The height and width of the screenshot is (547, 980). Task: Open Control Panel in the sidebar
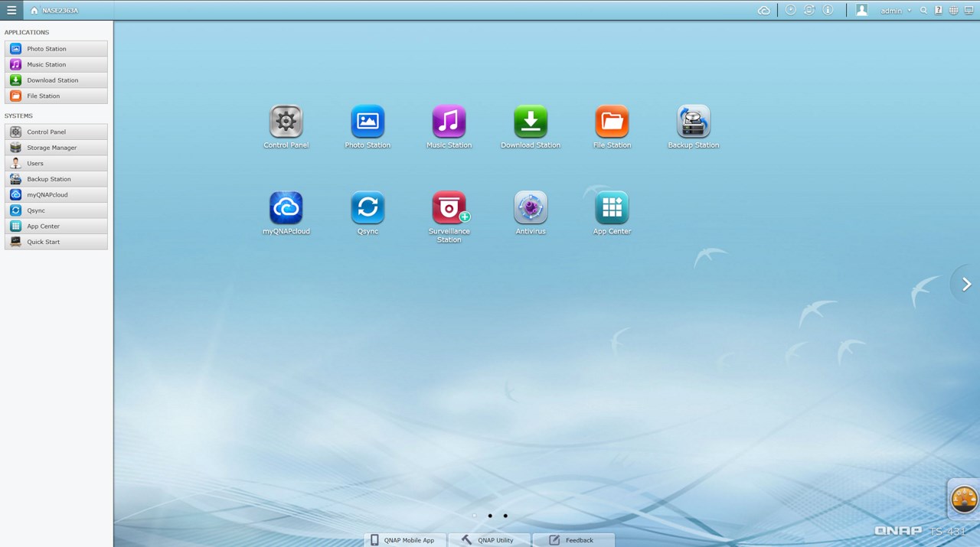pyautogui.click(x=56, y=132)
